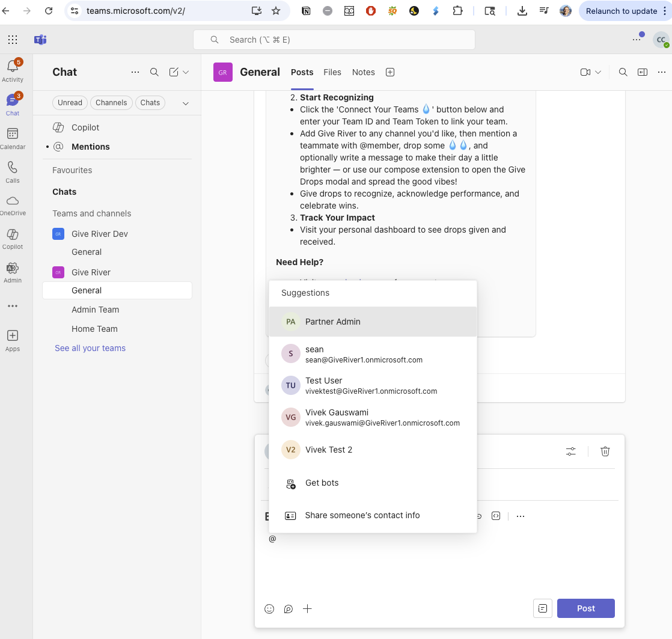The image size is (672, 639).
Task: Open channel more options ellipsis
Action: [x=662, y=72]
